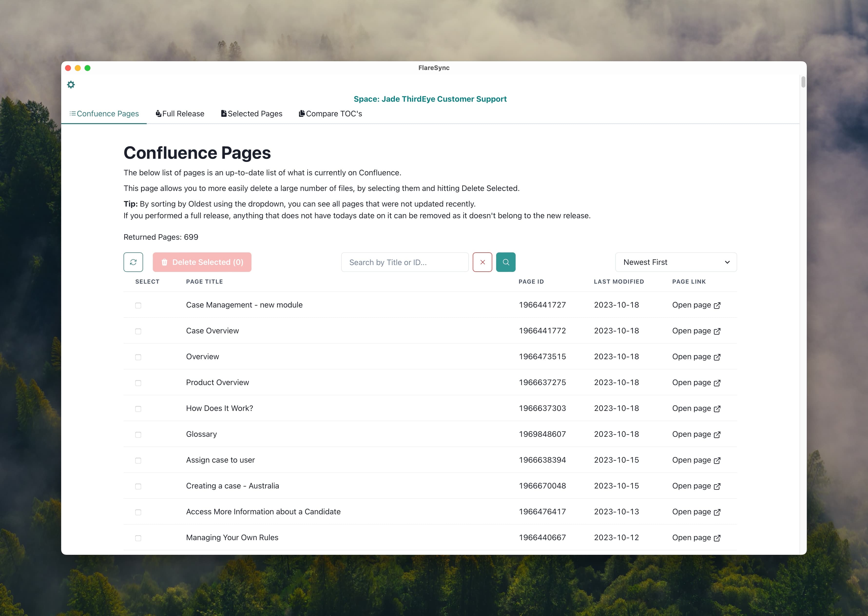
Task: Click inside the Search by Title field
Action: 404,262
